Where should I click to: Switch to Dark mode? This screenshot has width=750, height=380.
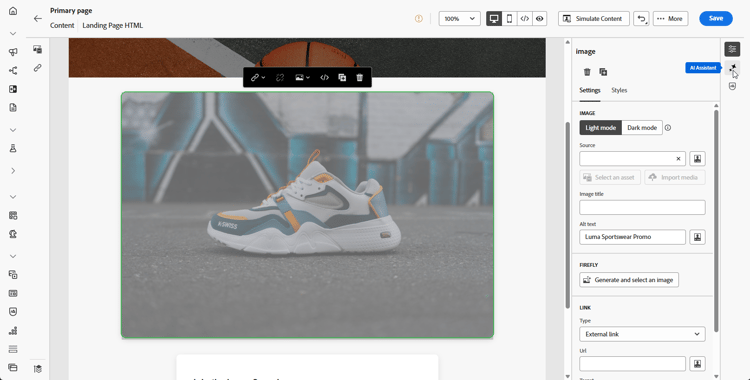click(642, 128)
